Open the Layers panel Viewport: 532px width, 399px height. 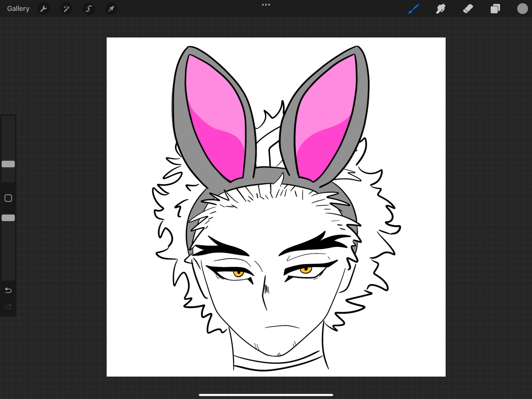pos(495,9)
